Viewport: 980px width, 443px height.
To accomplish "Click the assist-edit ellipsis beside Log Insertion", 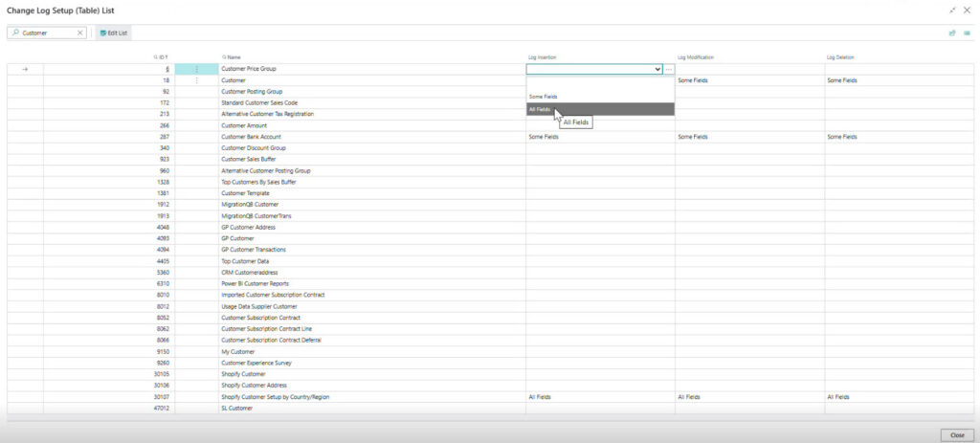I will click(669, 69).
